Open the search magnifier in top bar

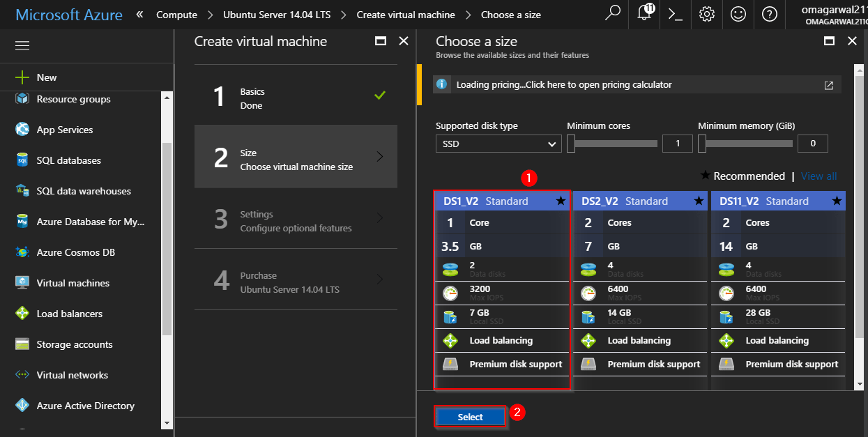[613, 13]
